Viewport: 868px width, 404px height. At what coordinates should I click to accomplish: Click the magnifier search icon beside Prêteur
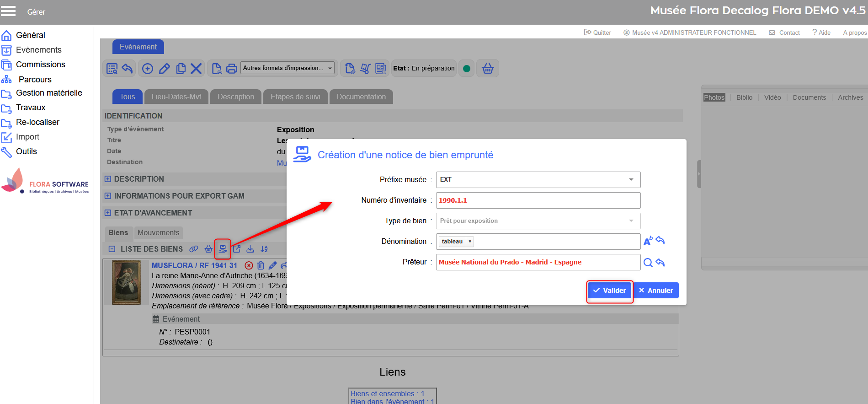(x=648, y=263)
